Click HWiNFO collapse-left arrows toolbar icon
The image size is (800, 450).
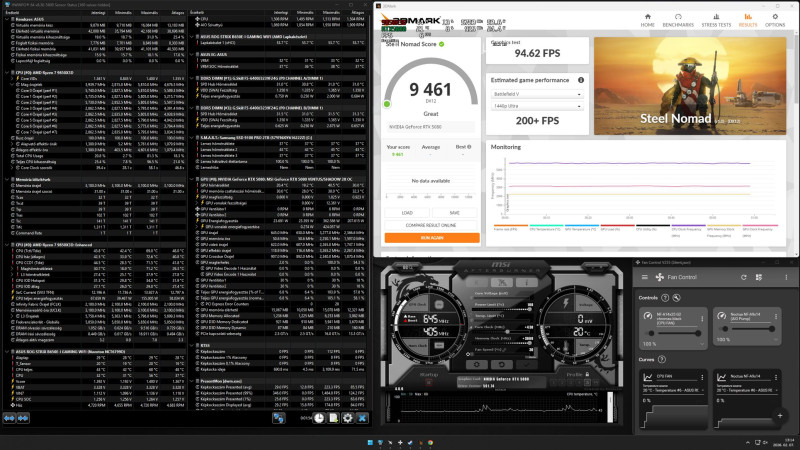click(10, 418)
